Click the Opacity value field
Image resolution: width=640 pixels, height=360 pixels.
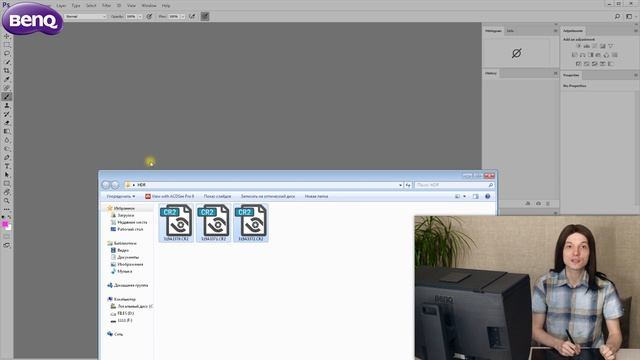[x=131, y=16]
